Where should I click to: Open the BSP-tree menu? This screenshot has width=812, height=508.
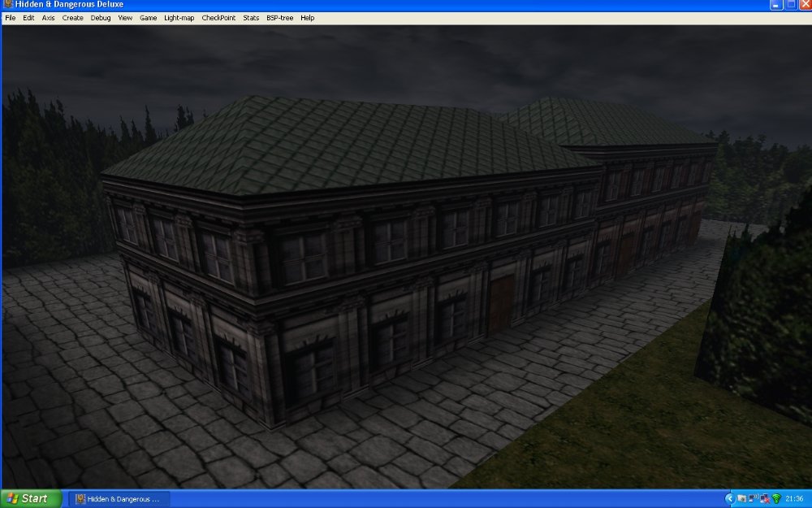coord(279,18)
